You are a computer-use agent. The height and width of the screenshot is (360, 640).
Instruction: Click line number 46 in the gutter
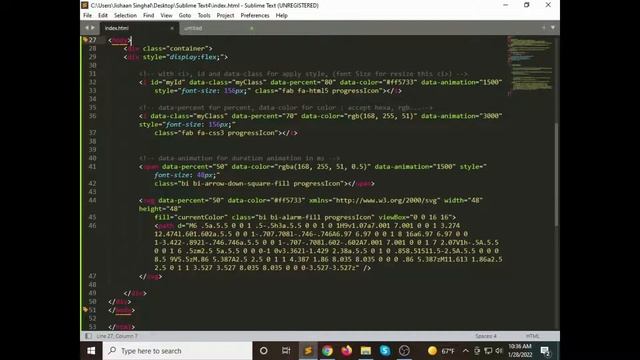tap(92, 226)
